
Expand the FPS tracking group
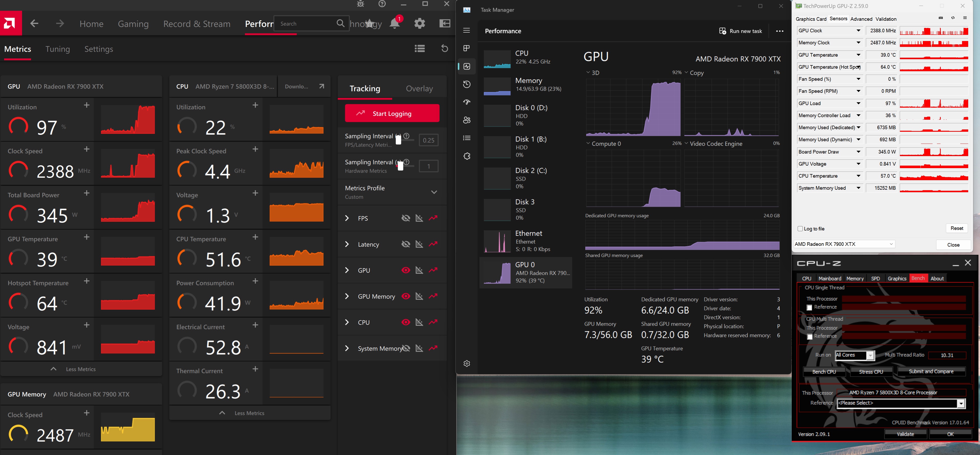tap(347, 218)
